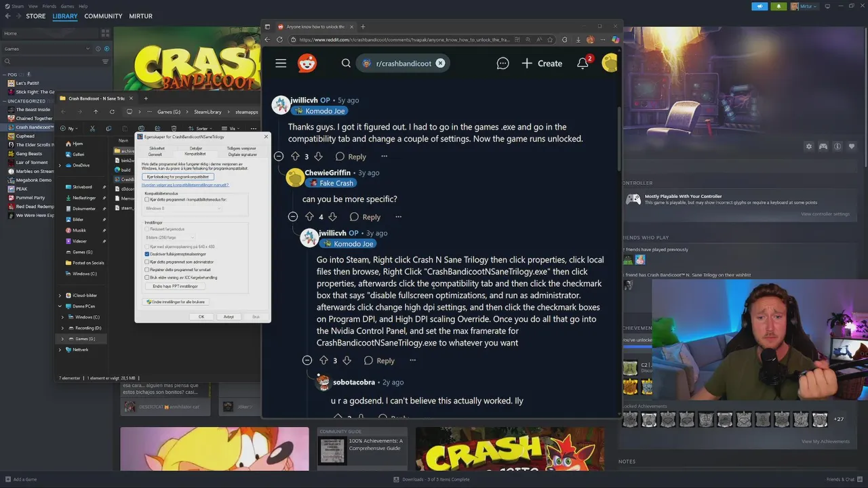Collapse the 'Go into Steam' comment
This screenshot has height=488, width=868.
(307, 361)
